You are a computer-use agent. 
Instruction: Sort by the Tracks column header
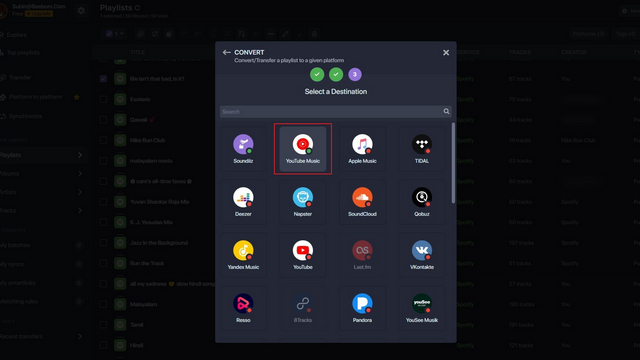(520, 52)
